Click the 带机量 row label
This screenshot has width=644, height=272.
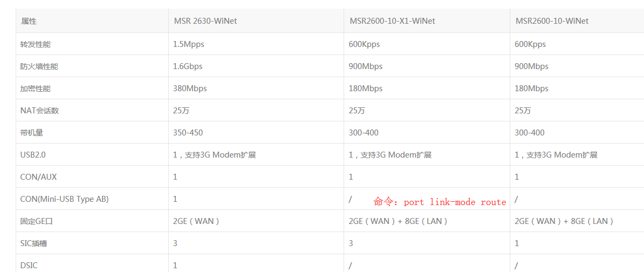point(32,133)
